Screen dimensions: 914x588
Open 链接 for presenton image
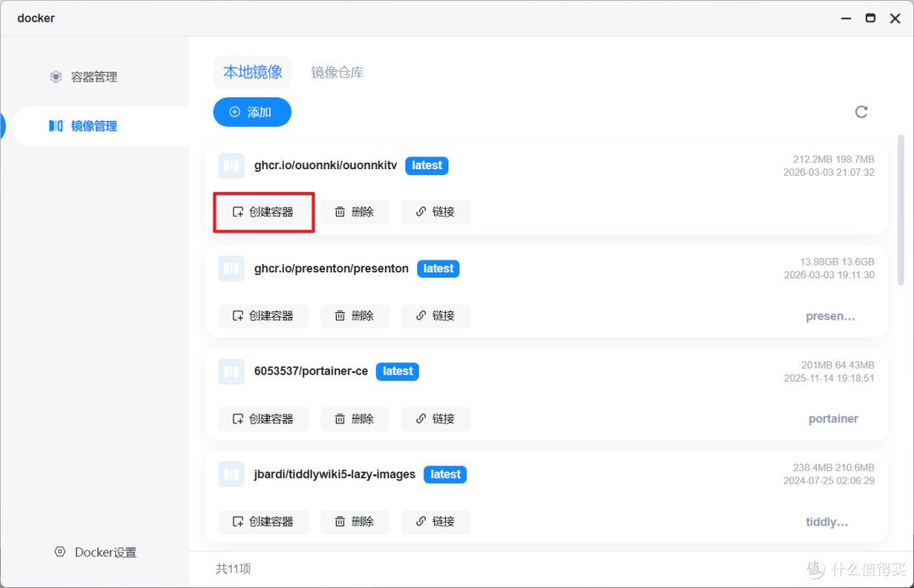pos(436,316)
